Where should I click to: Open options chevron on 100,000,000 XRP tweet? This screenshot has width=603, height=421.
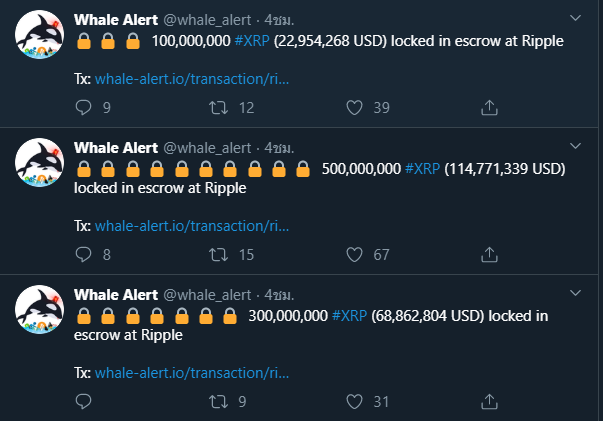[x=575, y=18]
